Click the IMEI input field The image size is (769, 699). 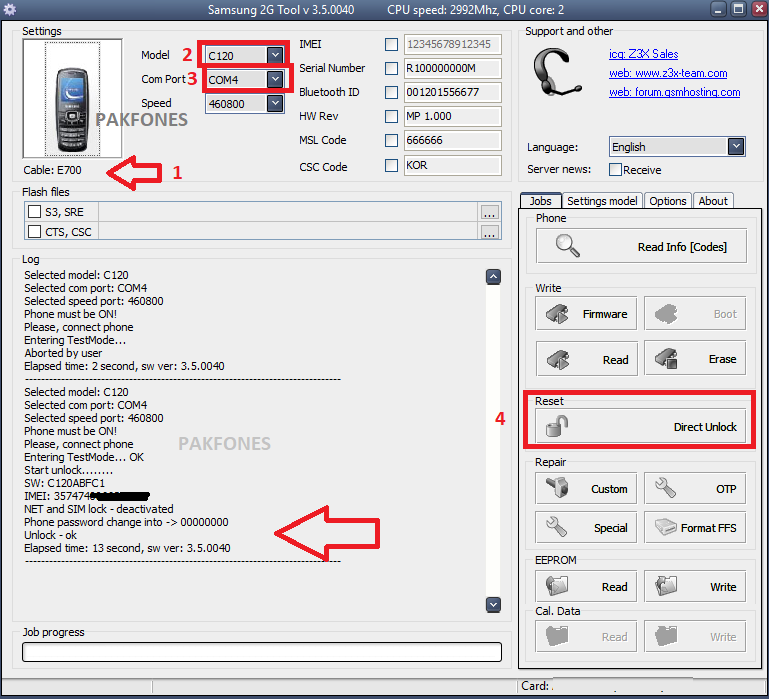pos(452,45)
